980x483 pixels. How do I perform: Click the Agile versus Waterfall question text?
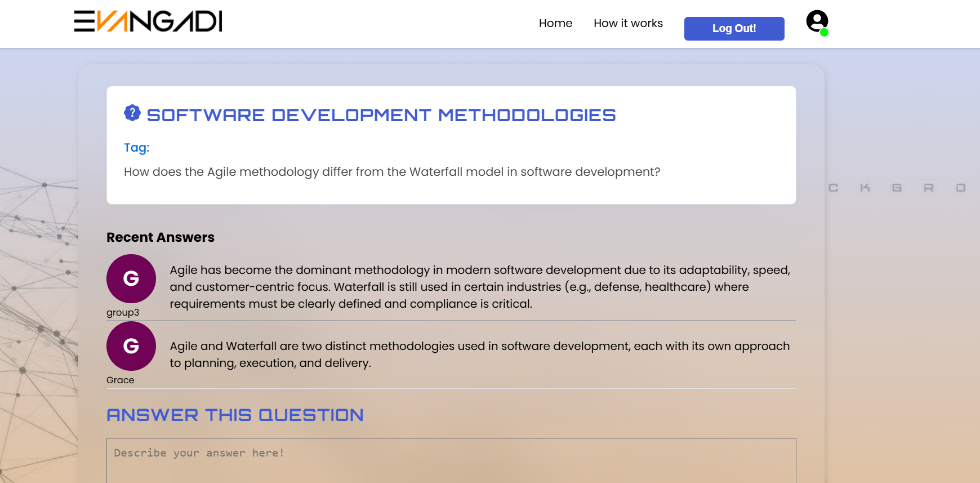391,172
